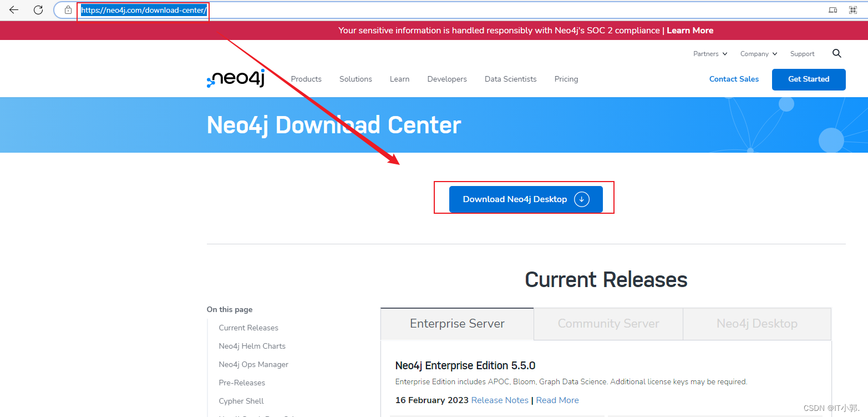Click Learn More in the SOC 2 banner
The height and width of the screenshot is (417, 868).
(690, 31)
